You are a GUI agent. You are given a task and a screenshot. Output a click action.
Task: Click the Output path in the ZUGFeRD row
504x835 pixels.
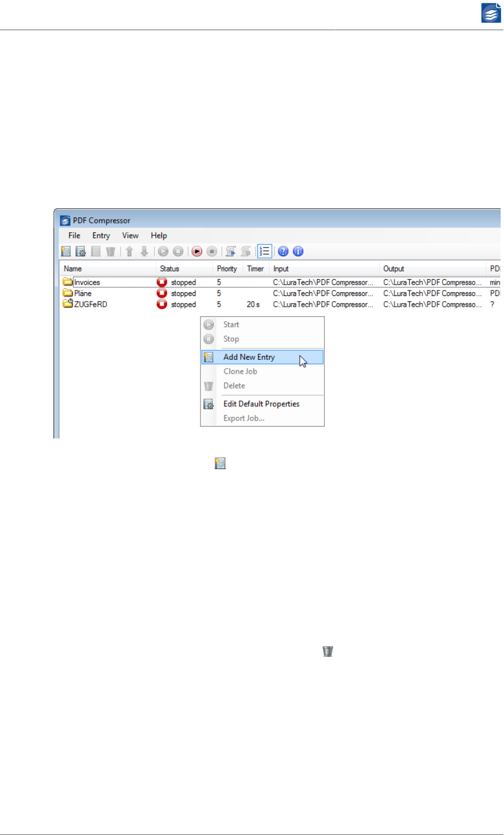point(433,304)
